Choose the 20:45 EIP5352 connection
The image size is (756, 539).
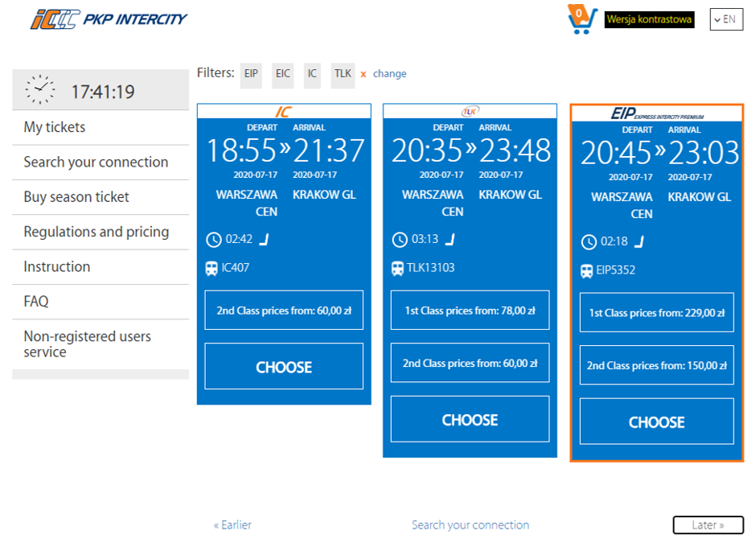[x=657, y=422]
